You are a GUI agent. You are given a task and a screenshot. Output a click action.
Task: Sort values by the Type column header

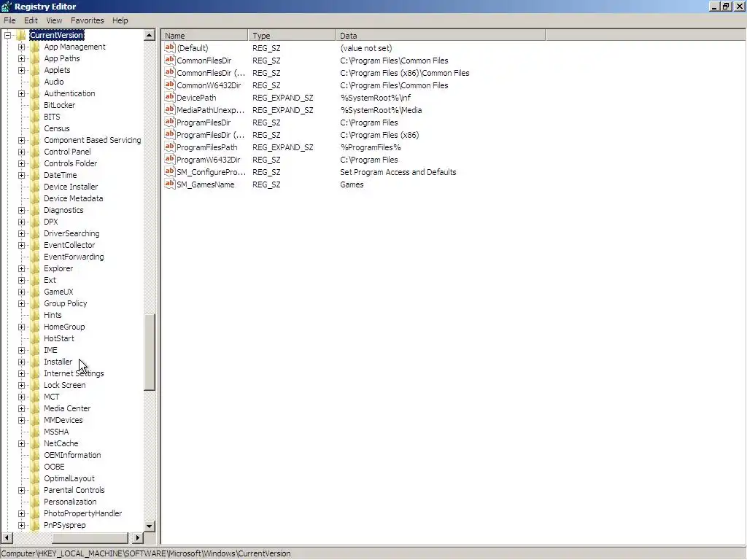pyautogui.click(x=292, y=35)
